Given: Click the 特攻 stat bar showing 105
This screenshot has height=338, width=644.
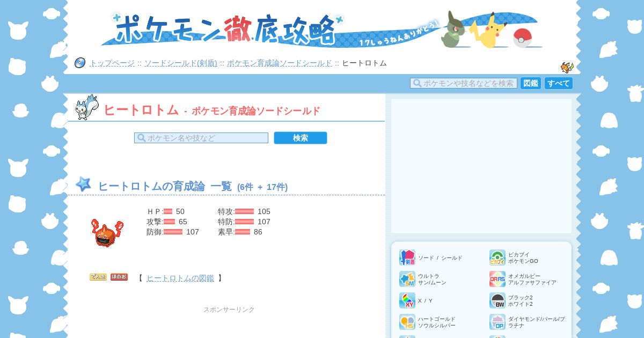Looking at the screenshot, I should 244,211.
